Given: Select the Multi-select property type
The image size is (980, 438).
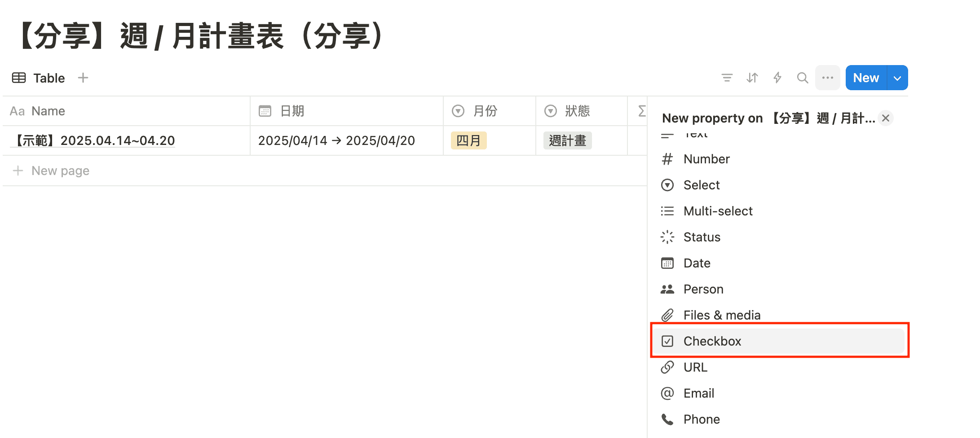Looking at the screenshot, I should [718, 211].
